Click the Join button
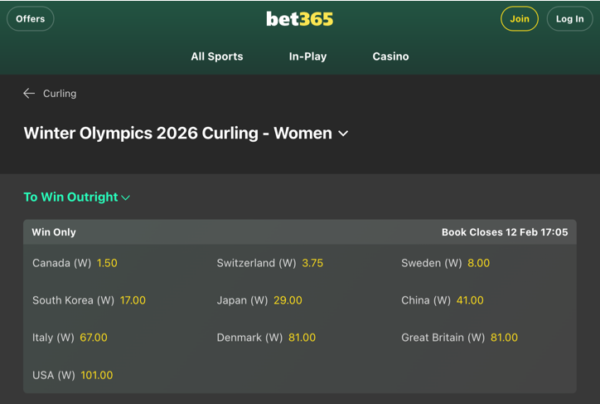Viewport: 600px width, 404px height. coord(519,19)
